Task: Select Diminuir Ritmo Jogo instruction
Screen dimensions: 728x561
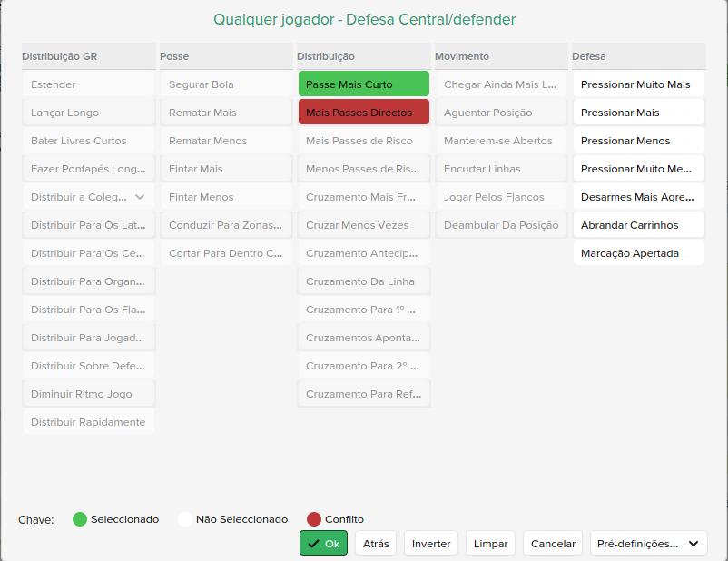Action: [88, 394]
